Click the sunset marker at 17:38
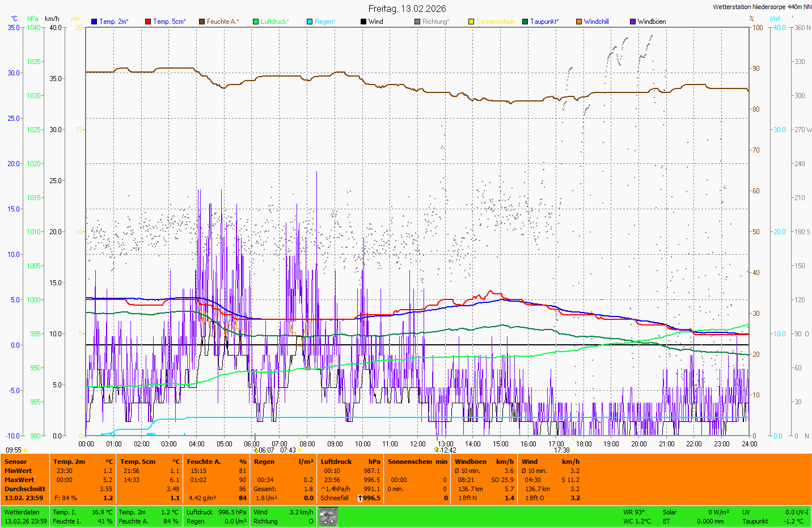Screen dimensions: 812x528 (573, 450)
